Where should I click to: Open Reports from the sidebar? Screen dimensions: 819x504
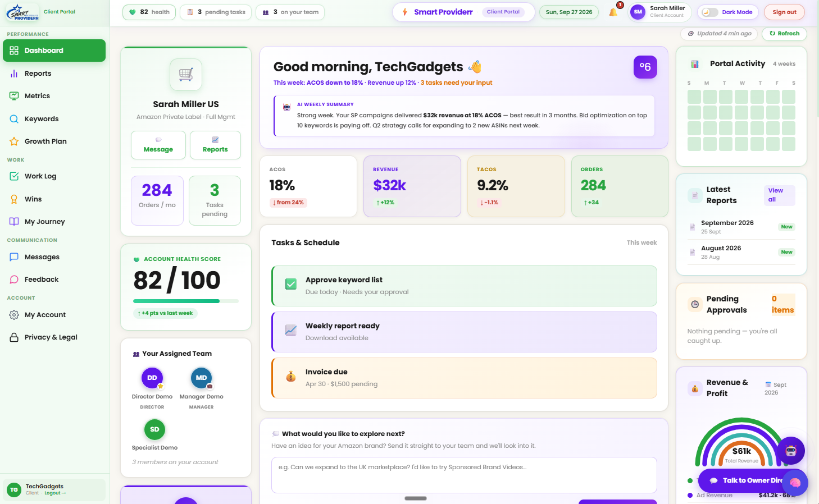click(54, 74)
